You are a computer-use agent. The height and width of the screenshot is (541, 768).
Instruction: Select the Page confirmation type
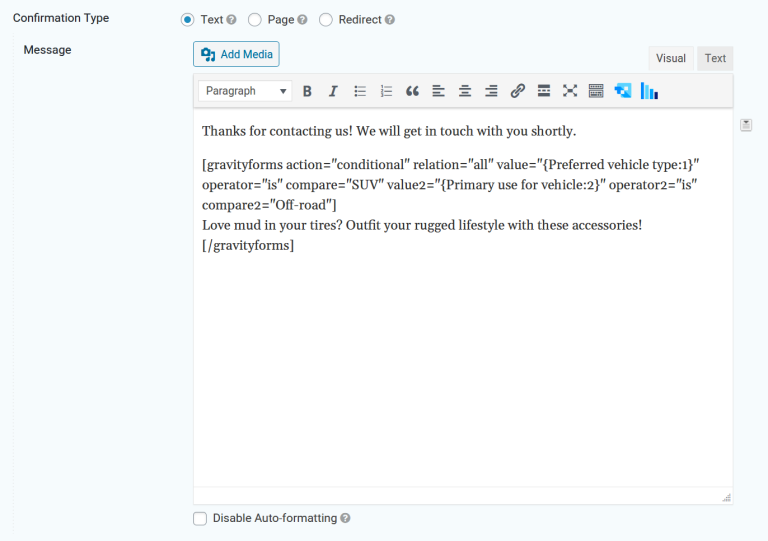tap(254, 19)
